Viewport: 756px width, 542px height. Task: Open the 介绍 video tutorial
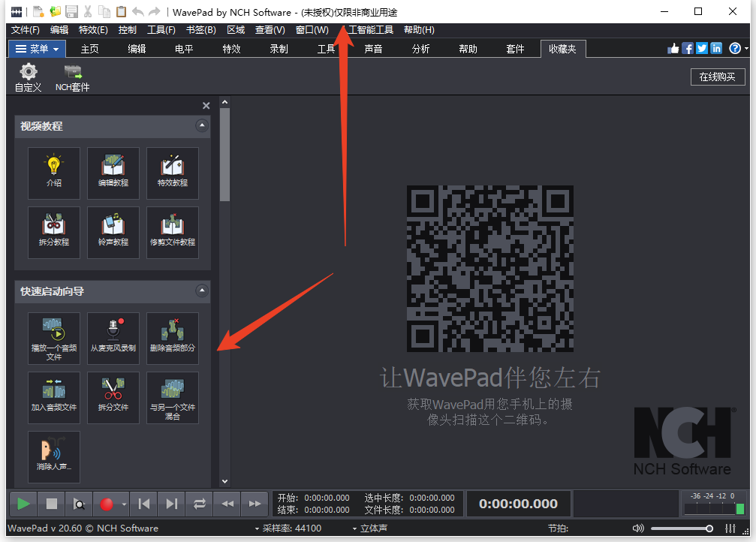pyautogui.click(x=53, y=173)
